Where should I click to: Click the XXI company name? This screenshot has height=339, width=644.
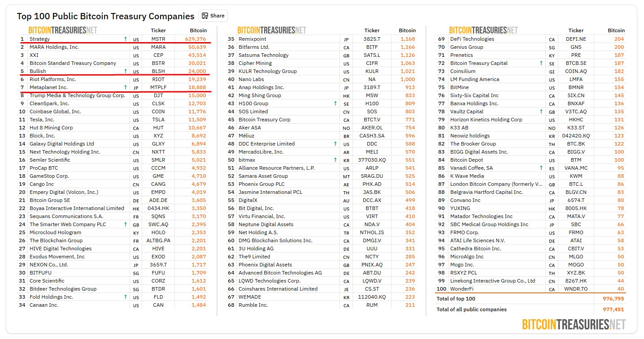[34, 55]
